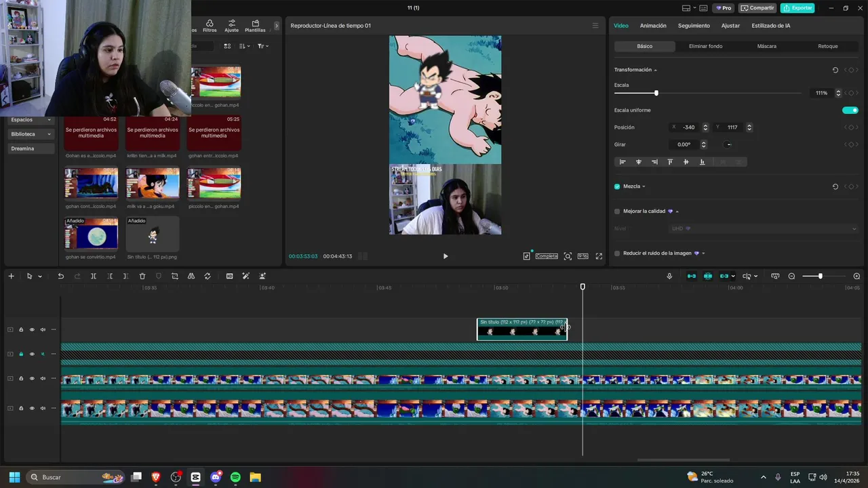Uncheck the Mezcla checkbox

(x=617, y=186)
